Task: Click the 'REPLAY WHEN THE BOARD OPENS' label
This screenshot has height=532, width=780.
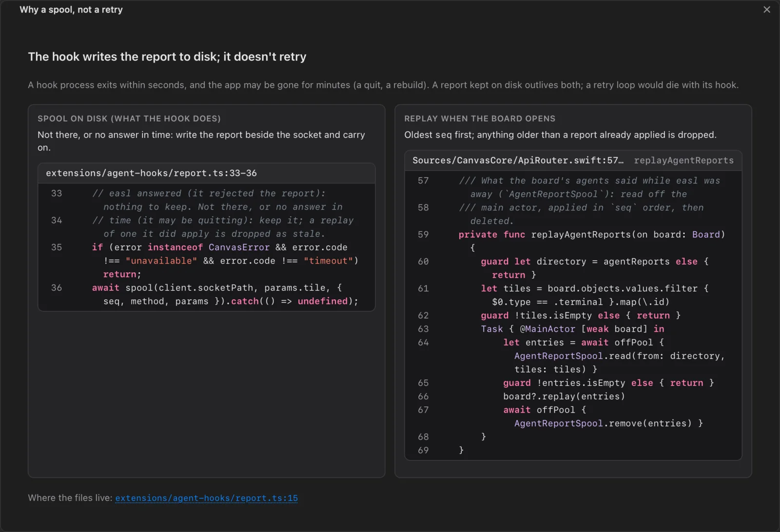Action: click(x=480, y=118)
